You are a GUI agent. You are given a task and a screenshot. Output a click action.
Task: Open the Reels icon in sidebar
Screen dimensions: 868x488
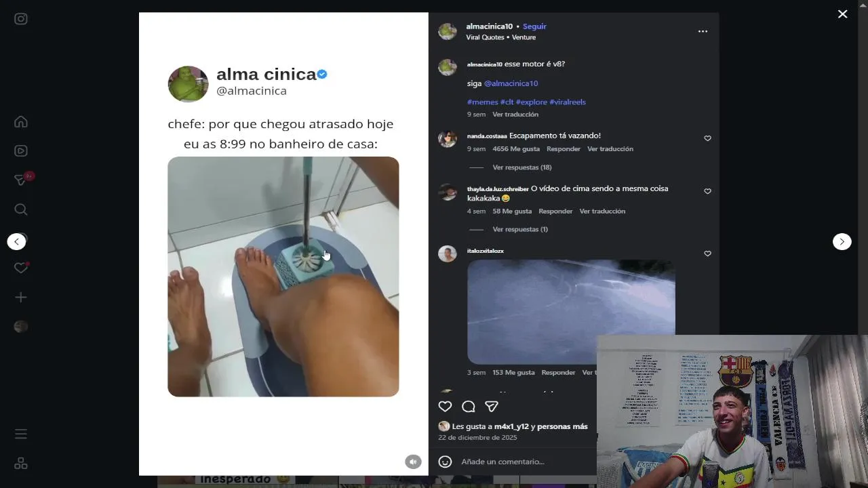pos(21,151)
